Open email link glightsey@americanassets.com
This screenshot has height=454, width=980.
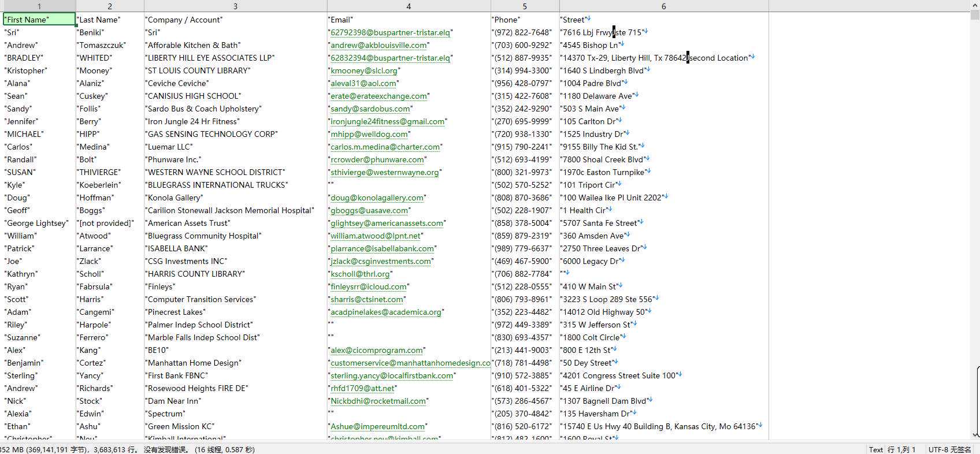click(x=387, y=223)
